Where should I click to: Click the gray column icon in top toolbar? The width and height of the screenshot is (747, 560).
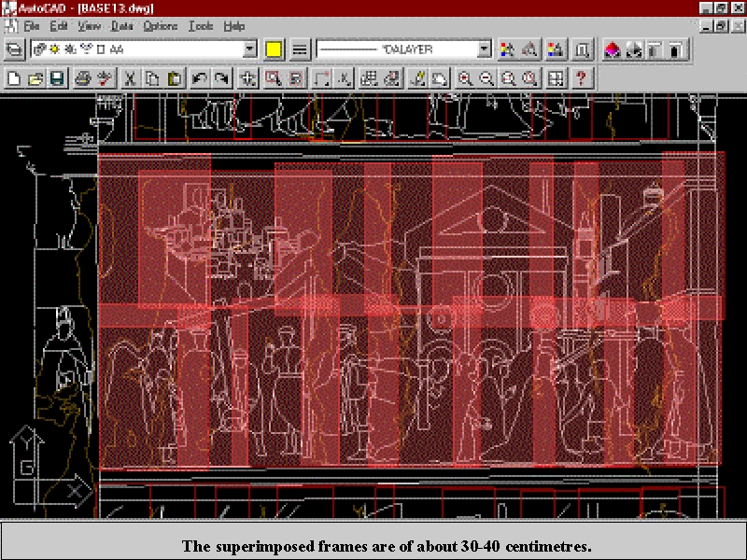click(x=655, y=49)
